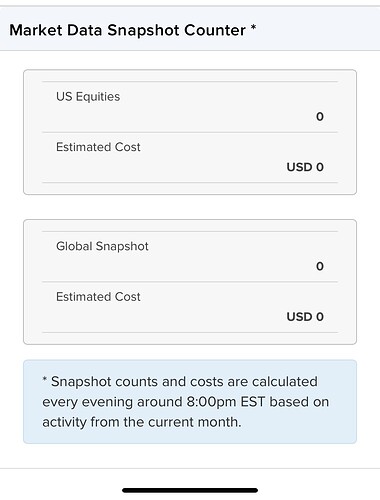Click the Global Snapshot count value 0
This screenshot has height=500, width=380.
[x=320, y=266]
